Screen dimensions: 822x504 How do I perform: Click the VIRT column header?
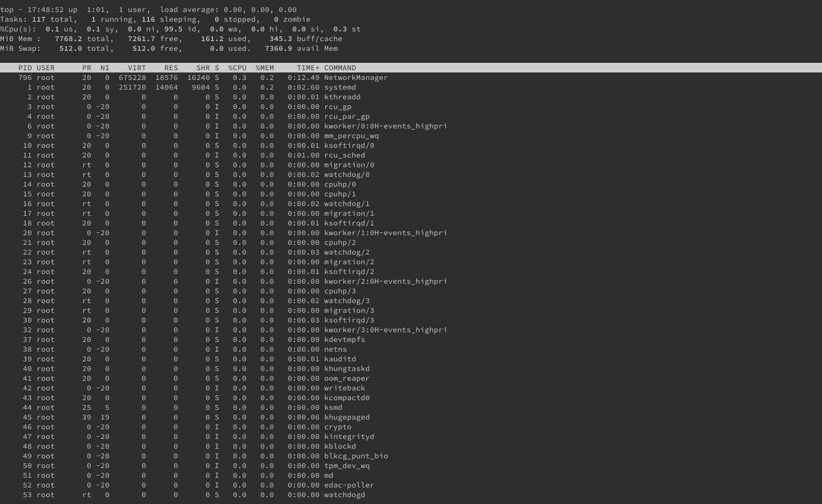pyautogui.click(x=136, y=68)
